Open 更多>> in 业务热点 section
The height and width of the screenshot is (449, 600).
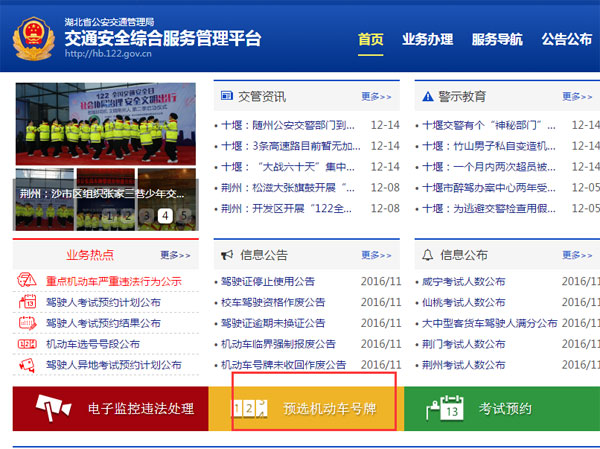pyautogui.click(x=175, y=255)
